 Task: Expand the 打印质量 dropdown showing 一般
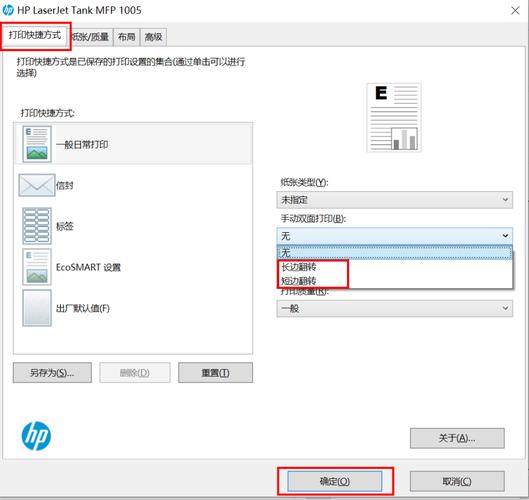[394, 308]
